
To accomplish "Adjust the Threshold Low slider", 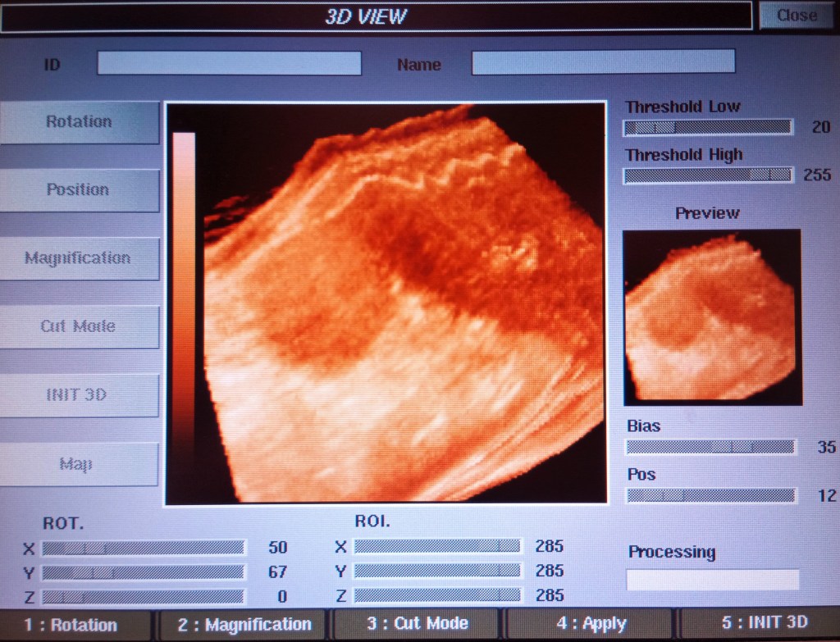I will [x=708, y=127].
